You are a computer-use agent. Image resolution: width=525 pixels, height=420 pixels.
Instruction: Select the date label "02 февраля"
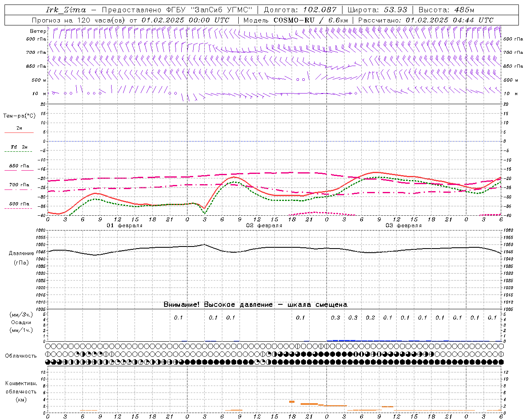point(264,226)
